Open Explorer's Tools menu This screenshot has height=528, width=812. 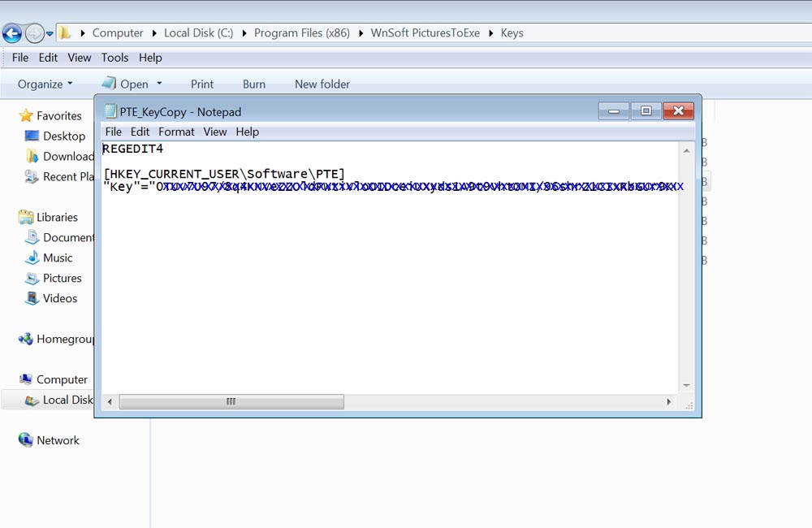114,58
